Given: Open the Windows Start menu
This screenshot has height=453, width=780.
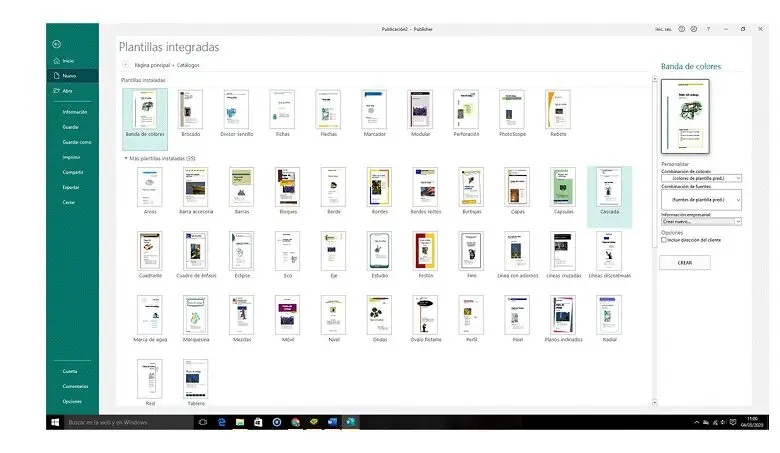Looking at the screenshot, I should 55,422.
